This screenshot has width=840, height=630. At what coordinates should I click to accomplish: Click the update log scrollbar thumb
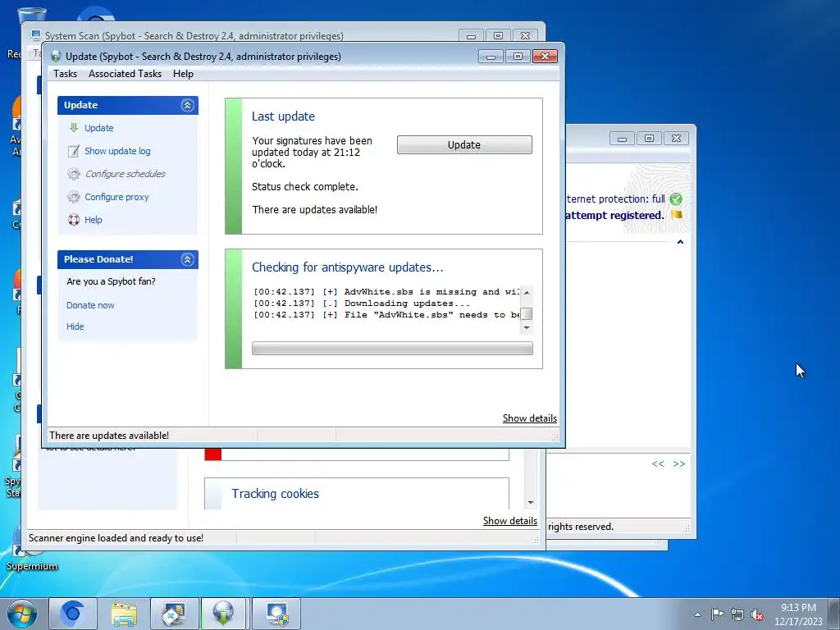click(x=527, y=314)
